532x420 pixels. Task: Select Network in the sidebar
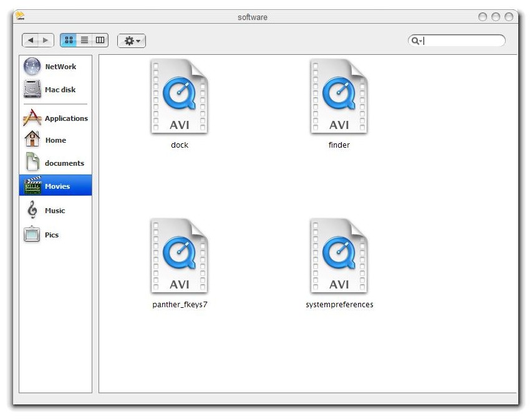pyautogui.click(x=62, y=67)
